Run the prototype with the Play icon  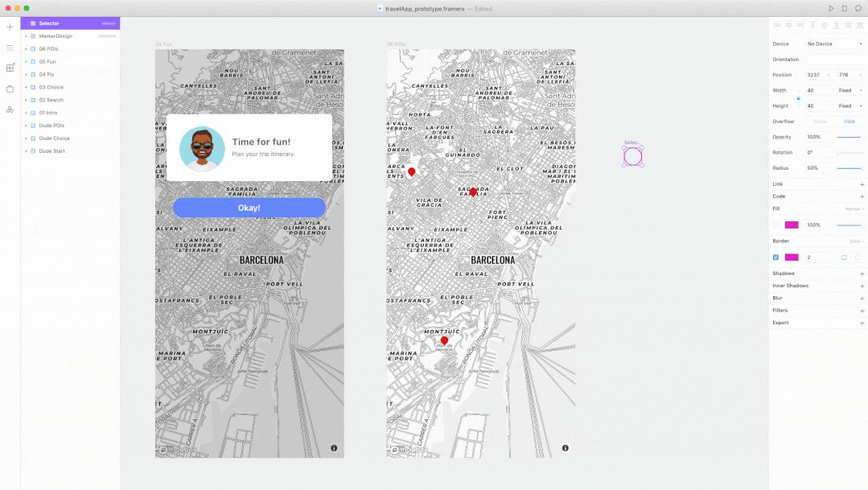831,8
